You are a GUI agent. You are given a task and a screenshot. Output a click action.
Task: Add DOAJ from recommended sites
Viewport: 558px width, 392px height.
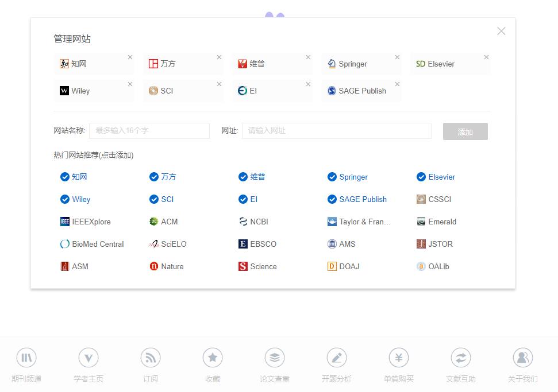point(343,266)
